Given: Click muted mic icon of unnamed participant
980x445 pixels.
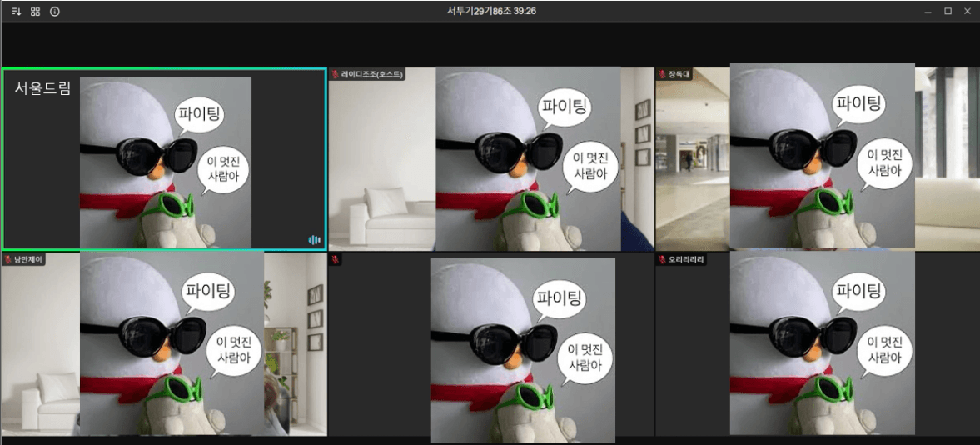Looking at the screenshot, I should coord(336,259).
